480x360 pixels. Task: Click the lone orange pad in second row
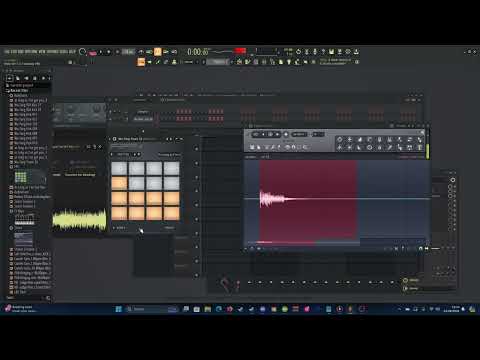[x=119, y=183]
